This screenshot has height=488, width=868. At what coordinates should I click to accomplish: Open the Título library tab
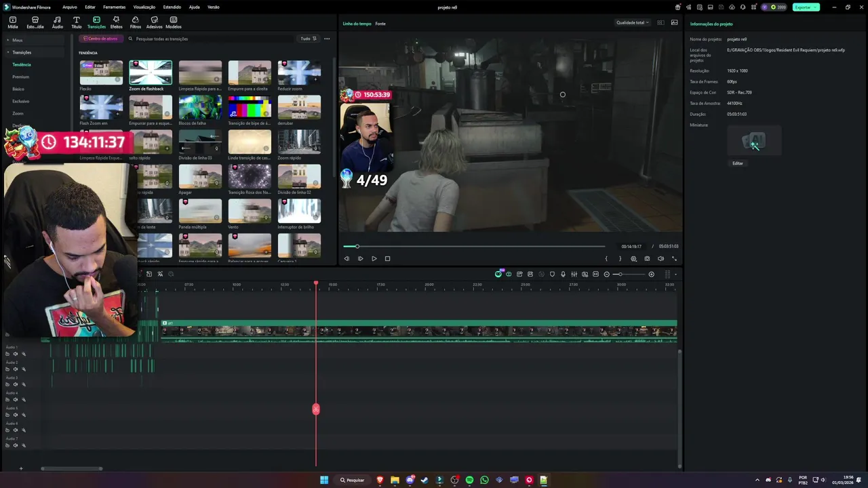pyautogui.click(x=76, y=22)
